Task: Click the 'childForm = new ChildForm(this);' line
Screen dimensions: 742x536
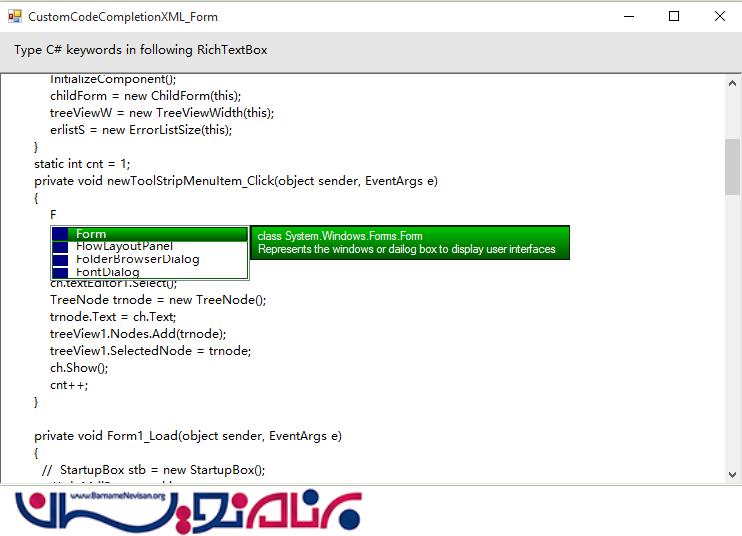Action: (x=145, y=96)
